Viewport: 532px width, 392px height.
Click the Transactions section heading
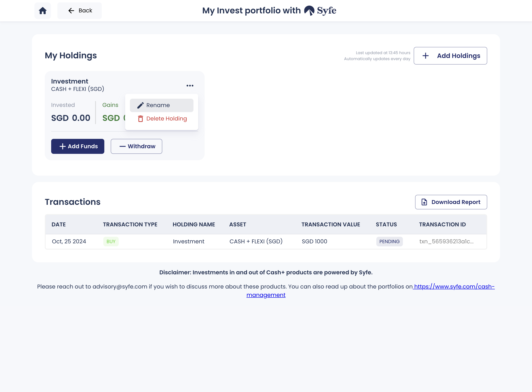point(73,202)
